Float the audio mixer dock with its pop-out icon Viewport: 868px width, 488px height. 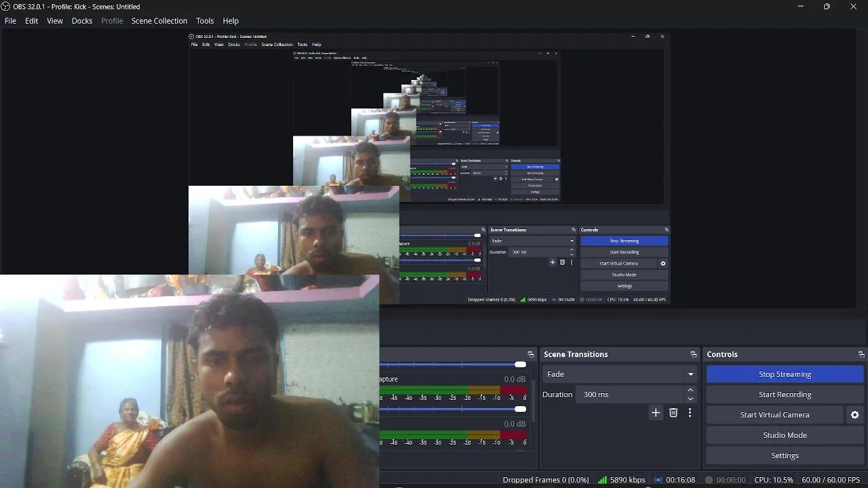[531, 354]
